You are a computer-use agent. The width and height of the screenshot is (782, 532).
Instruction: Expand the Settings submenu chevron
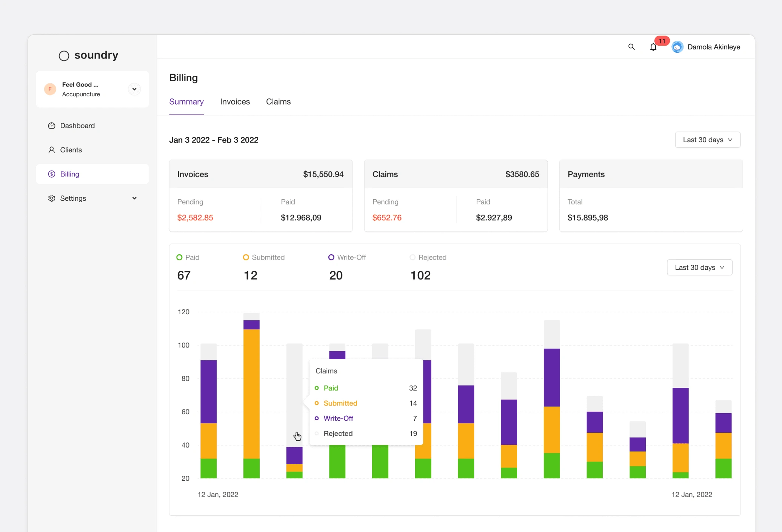tap(134, 198)
